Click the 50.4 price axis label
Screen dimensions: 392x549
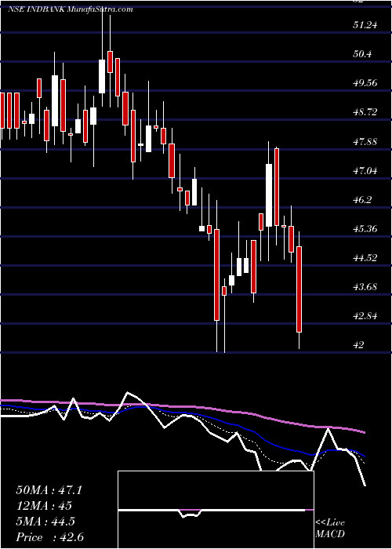[x=363, y=54]
